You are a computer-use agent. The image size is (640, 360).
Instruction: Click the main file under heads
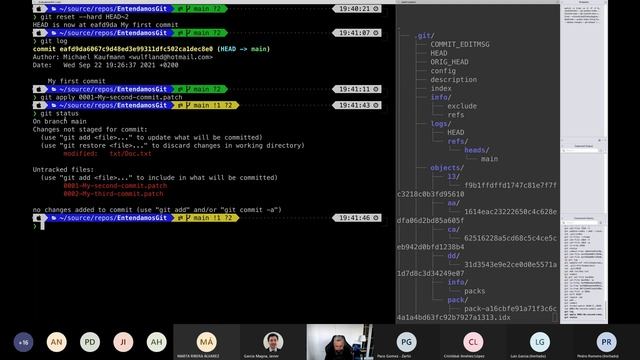pyautogui.click(x=489, y=159)
